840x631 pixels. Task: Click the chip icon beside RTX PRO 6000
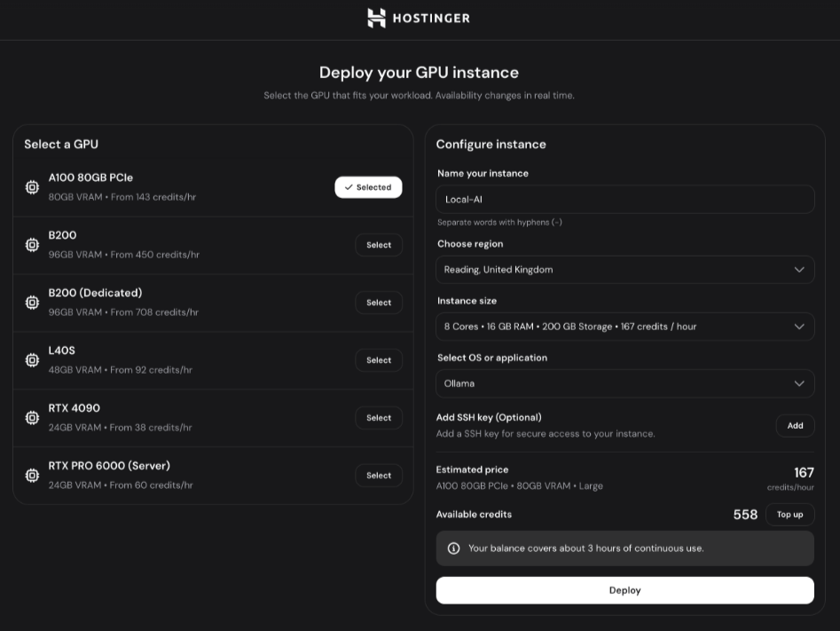pos(32,476)
